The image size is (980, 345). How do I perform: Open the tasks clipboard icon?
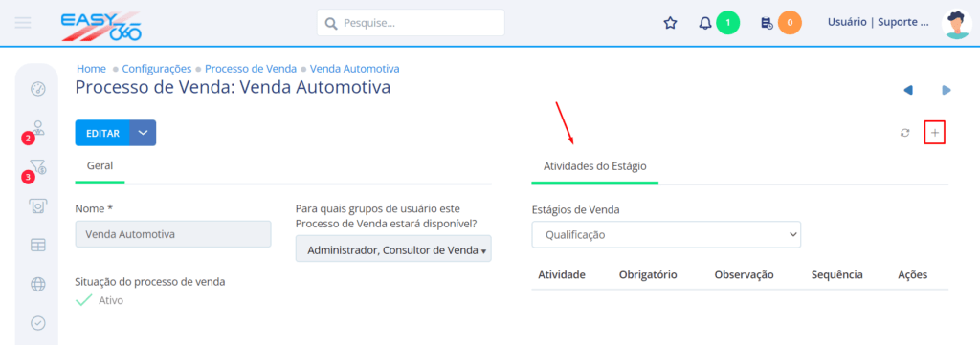click(767, 23)
